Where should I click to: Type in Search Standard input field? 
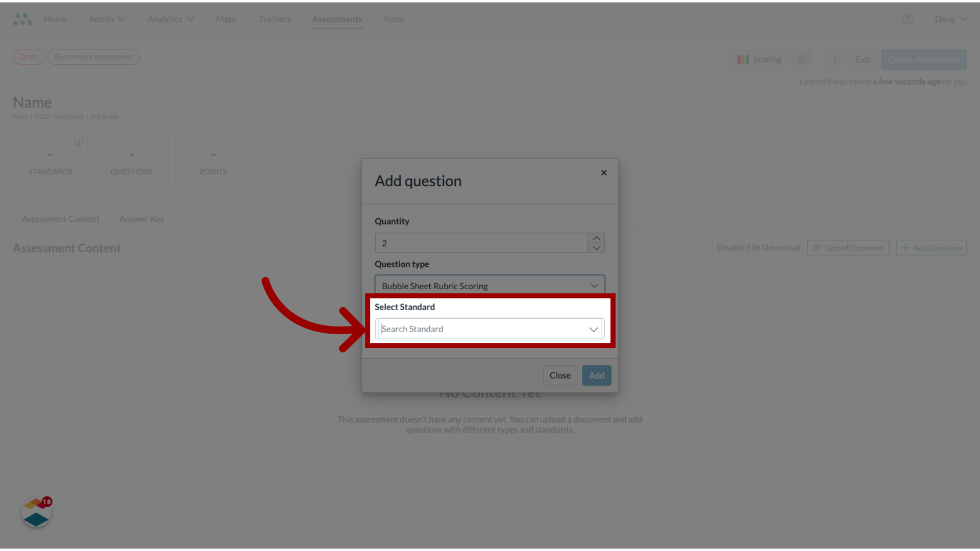481,329
